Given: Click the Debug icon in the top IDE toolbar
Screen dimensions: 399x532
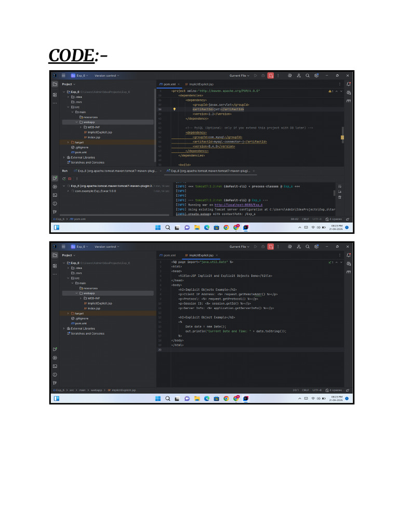Looking at the screenshot, I should (263, 76).
